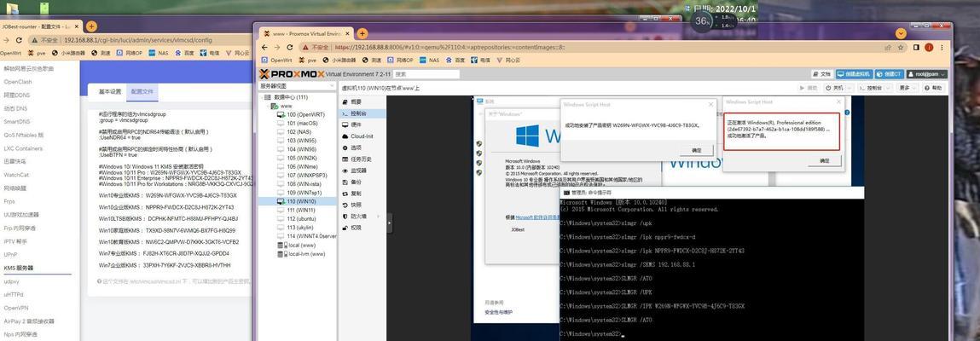Collapse the 数据中心 datacenter tree node
Screen dimensions: 980x341
(261, 97)
